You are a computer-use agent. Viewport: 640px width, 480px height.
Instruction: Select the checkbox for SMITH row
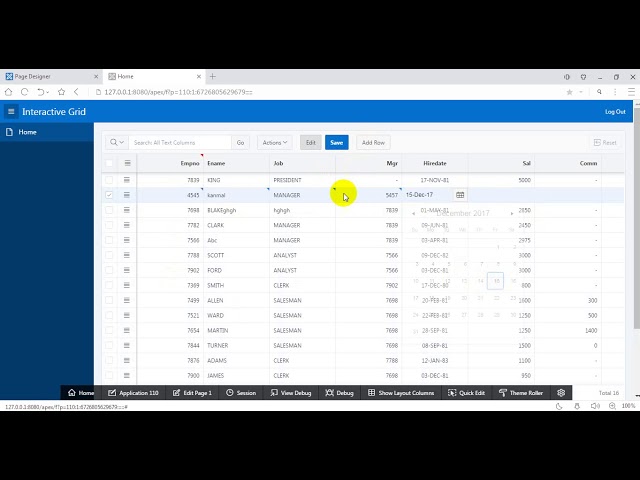(109, 285)
